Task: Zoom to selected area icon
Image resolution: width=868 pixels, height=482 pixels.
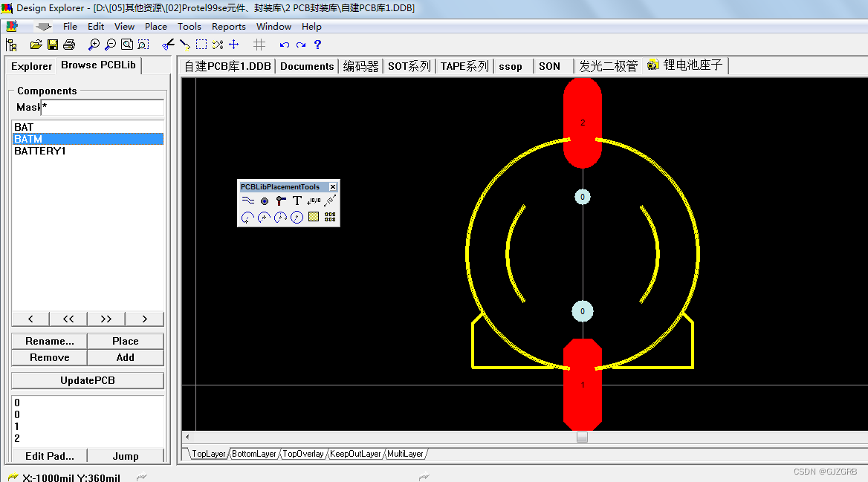Action: (143, 45)
